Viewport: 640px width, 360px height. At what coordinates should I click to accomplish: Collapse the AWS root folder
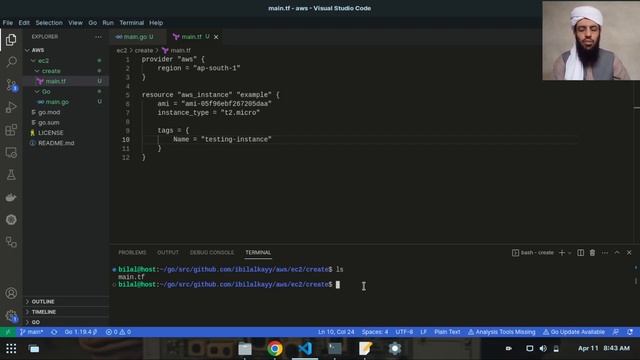click(x=65, y=50)
